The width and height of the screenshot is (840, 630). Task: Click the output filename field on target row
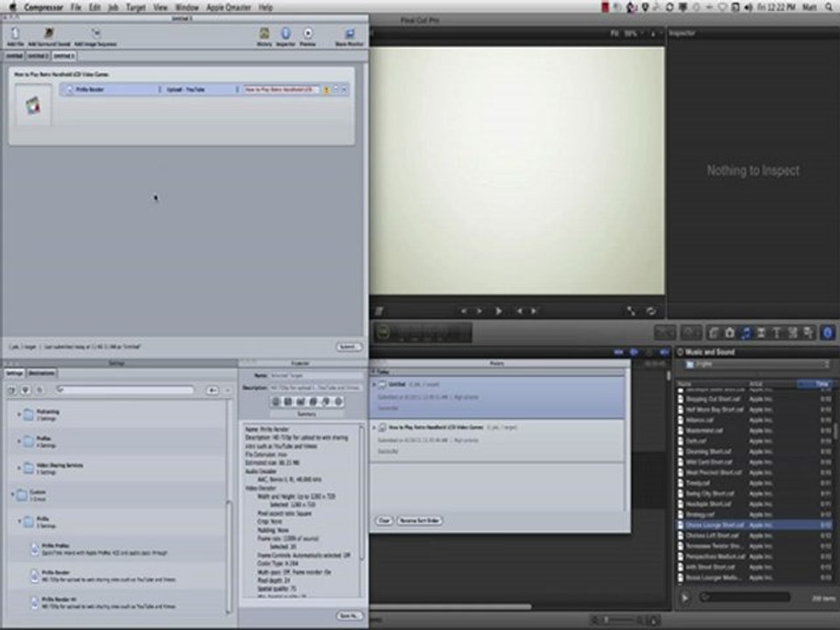click(x=282, y=89)
